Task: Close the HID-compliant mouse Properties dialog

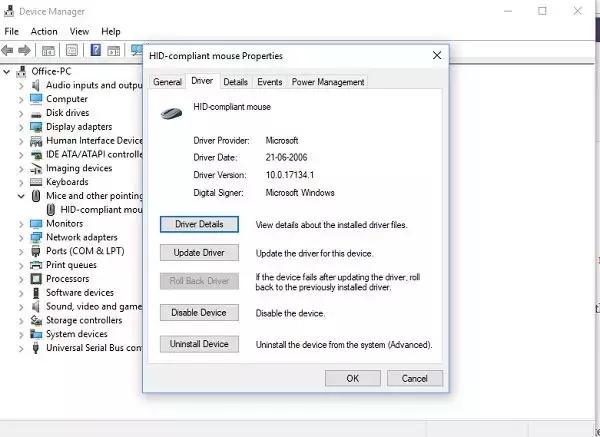Action: (x=437, y=55)
